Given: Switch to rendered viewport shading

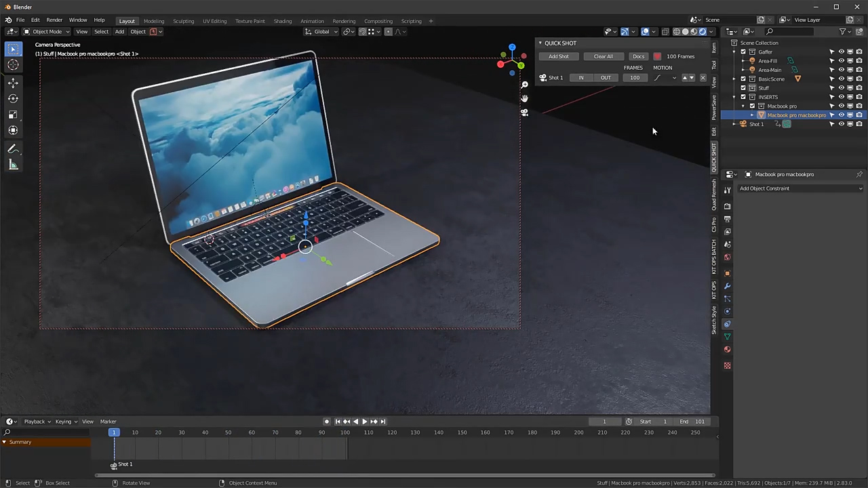Looking at the screenshot, I should click(702, 32).
